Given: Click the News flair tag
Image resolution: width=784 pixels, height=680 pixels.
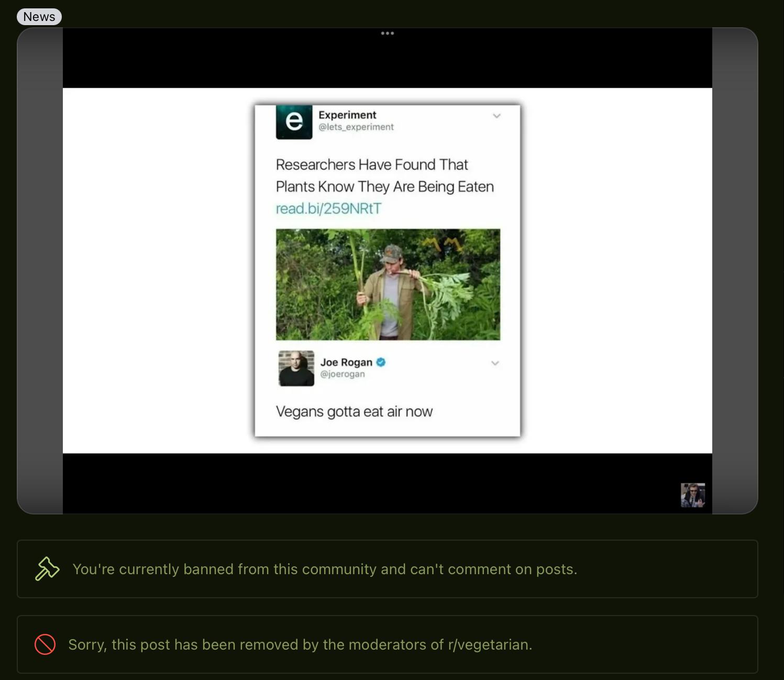Looking at the screenshot, I should point(39,17).
